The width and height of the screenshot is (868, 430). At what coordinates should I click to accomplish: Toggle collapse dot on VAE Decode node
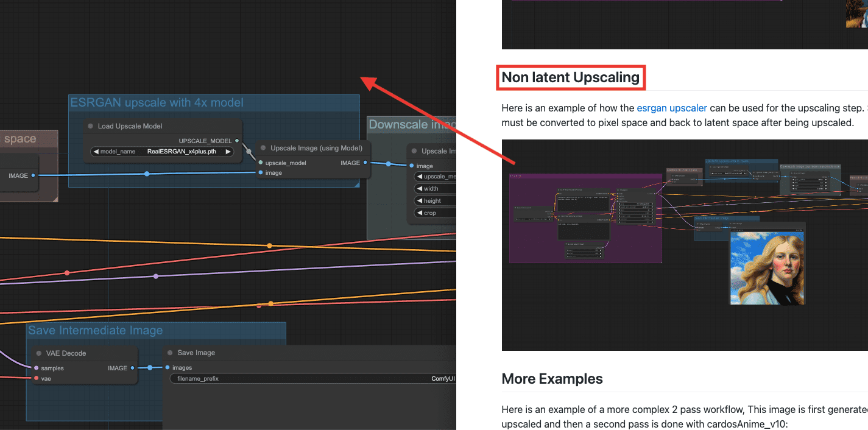coord(39,353)
